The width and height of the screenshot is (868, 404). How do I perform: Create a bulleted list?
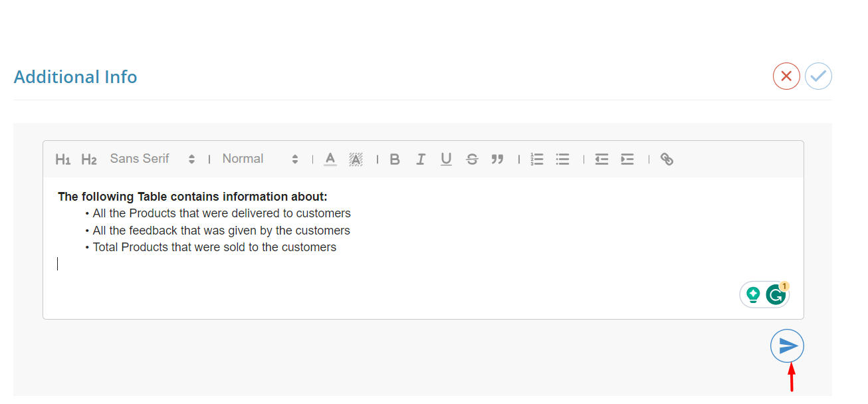pos(563,159)
